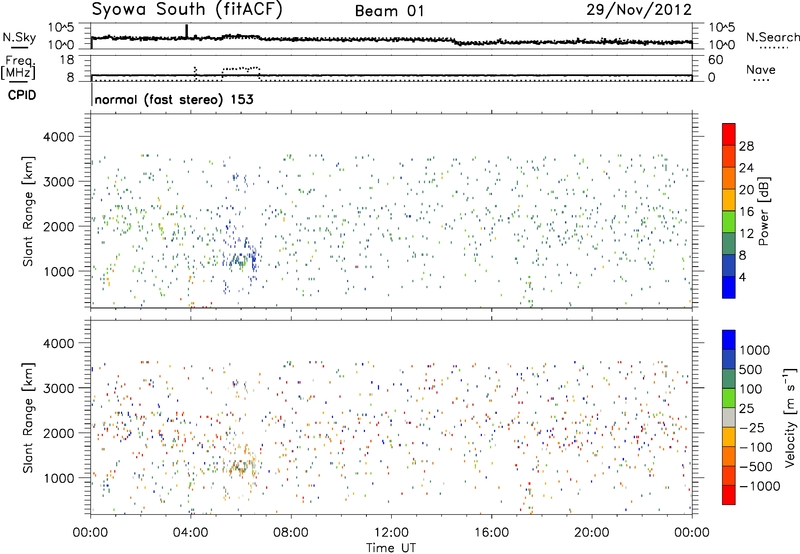
Task: Click the 'Beam 01' label
Action: point(389,11)
